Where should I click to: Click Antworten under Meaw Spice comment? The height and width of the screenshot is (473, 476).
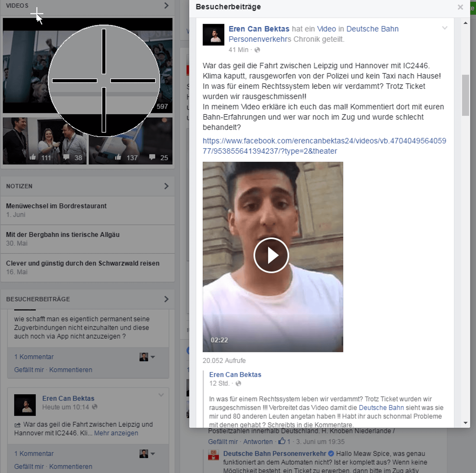[x=258, y=441]
